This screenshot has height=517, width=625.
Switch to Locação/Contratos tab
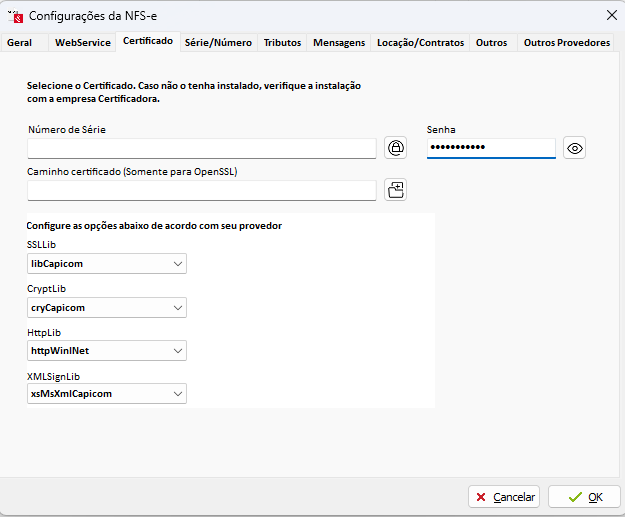click(x=420, y=43)
